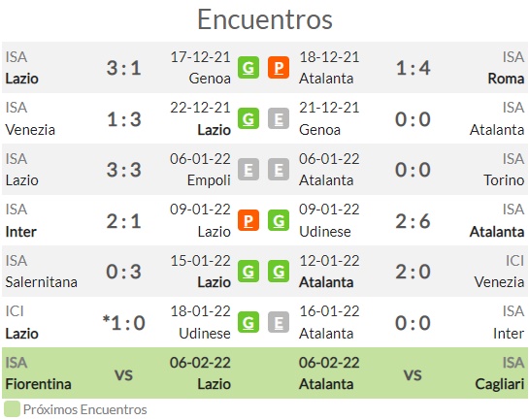
Task: Click the green G badge for Udinese–Atalanta
Action: (x=279, y=220)
